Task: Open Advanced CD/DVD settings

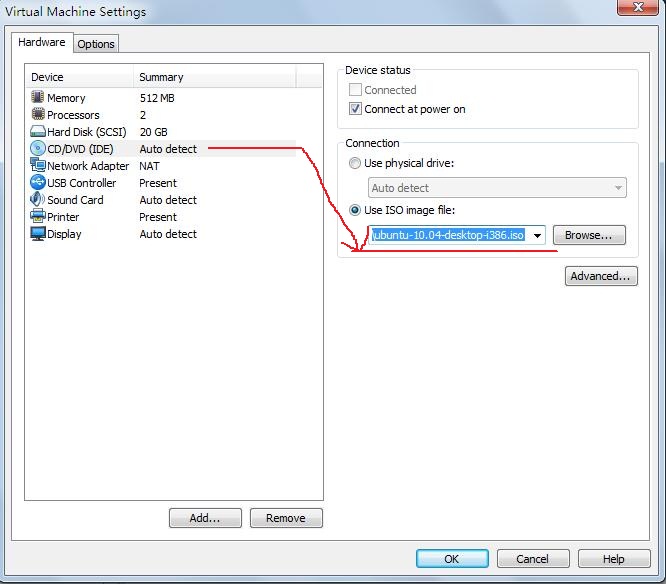Action: tap(601, 276)
